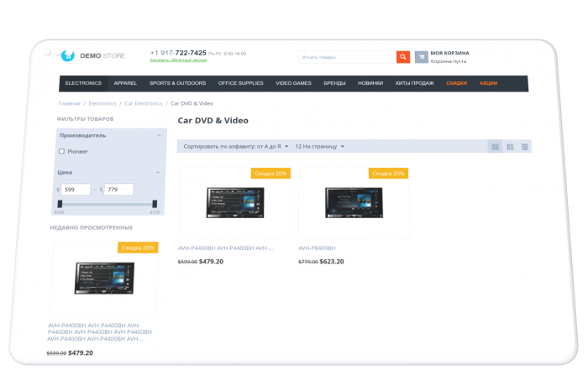Open the Apparel menu item

point(125,83)
